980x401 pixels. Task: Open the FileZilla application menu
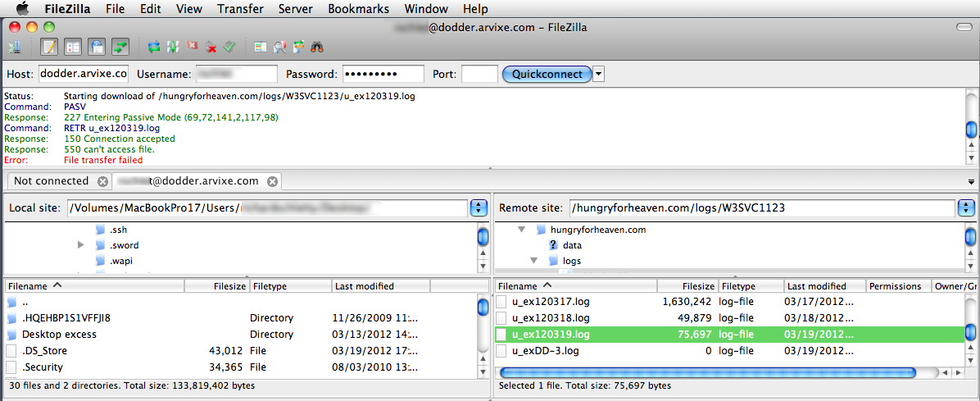(67, 9)
